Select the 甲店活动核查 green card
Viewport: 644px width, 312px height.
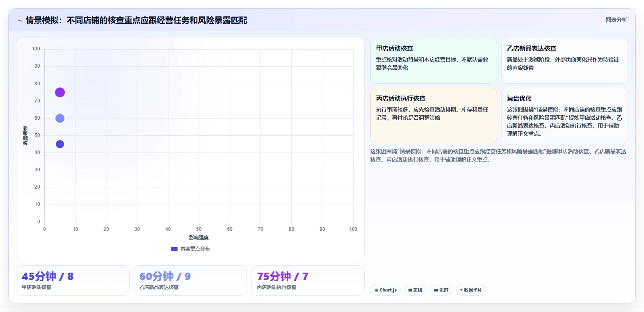coord(434,61)
